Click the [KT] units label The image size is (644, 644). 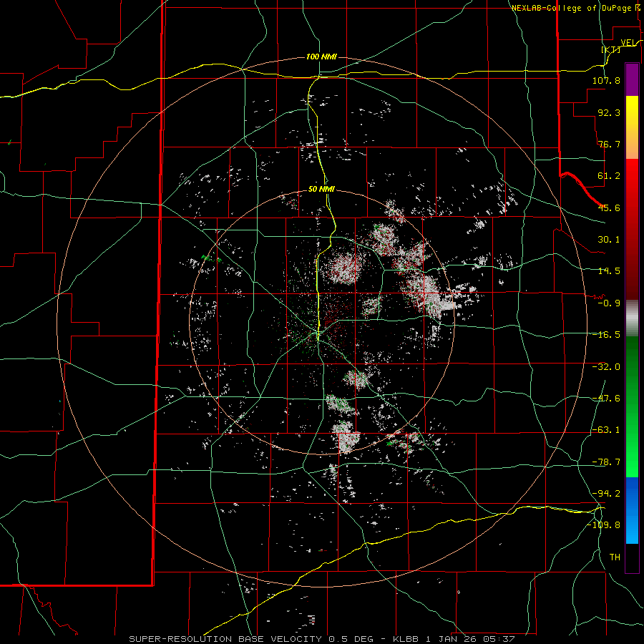coord(611,49)
